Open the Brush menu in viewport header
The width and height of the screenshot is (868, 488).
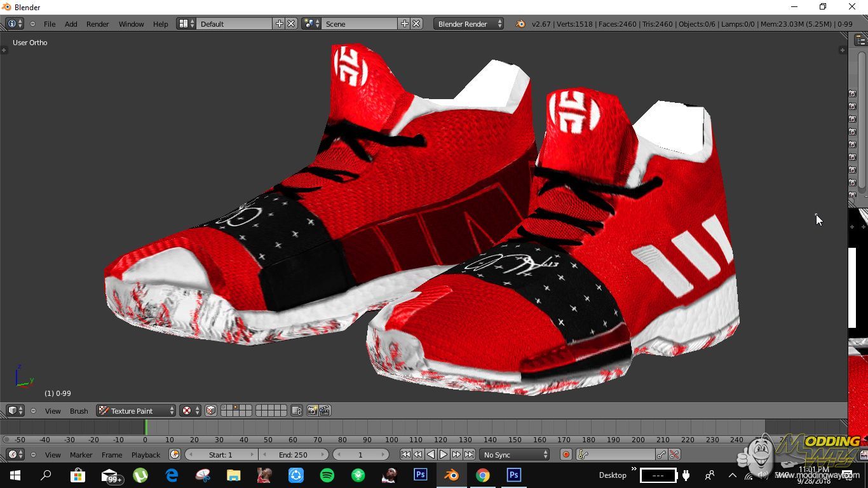tap(79, 410)
